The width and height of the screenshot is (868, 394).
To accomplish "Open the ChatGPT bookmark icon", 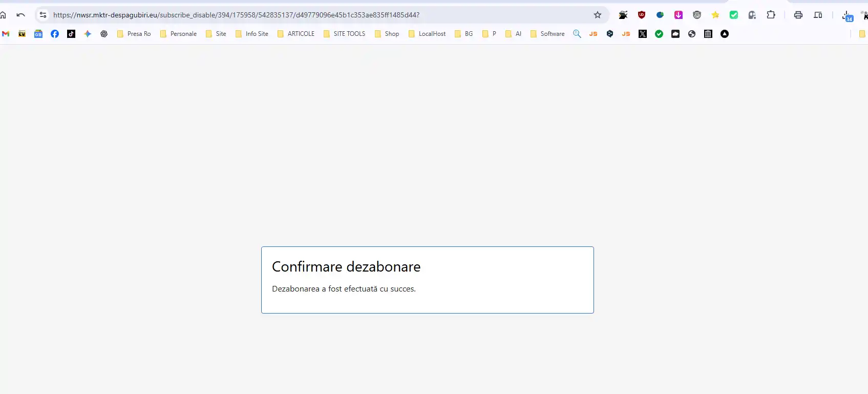I will click(104, 34).
